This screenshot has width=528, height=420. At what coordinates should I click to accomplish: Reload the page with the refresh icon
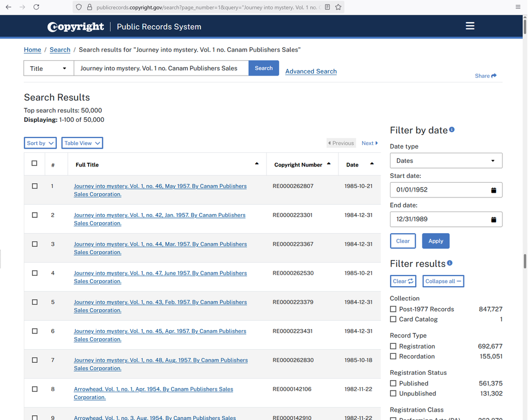pyautogui.click(x=36, y=7)
